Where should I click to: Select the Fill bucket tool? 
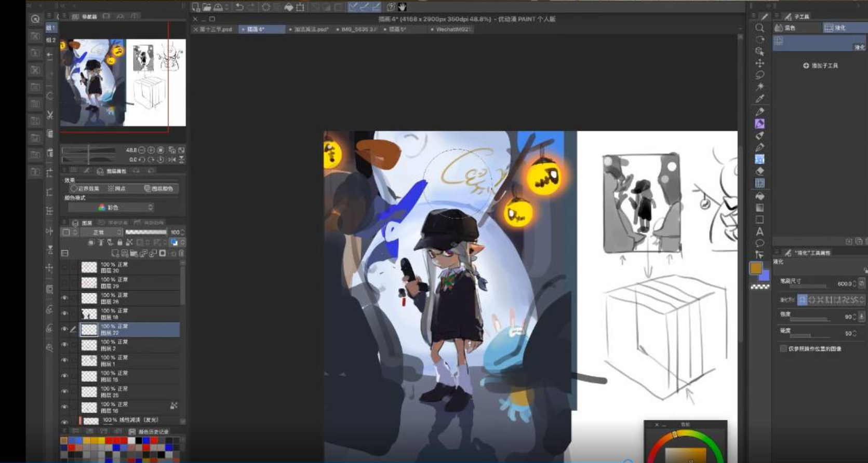click(x=759, y=196)
